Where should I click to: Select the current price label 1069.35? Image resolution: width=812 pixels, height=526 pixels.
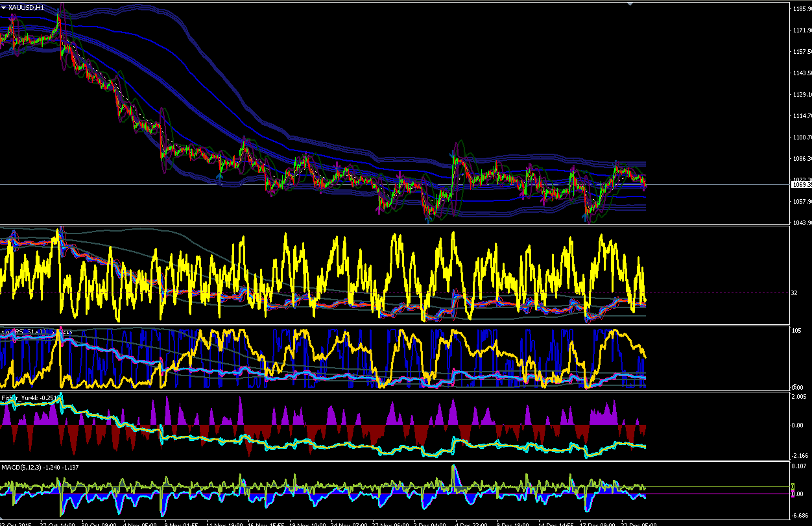(802, 185)
